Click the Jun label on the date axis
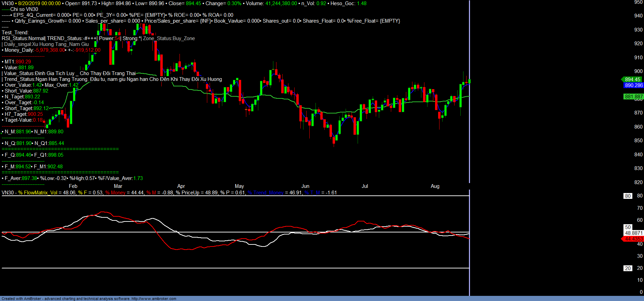This screenshot has width=644, height=301. point(305,186)
